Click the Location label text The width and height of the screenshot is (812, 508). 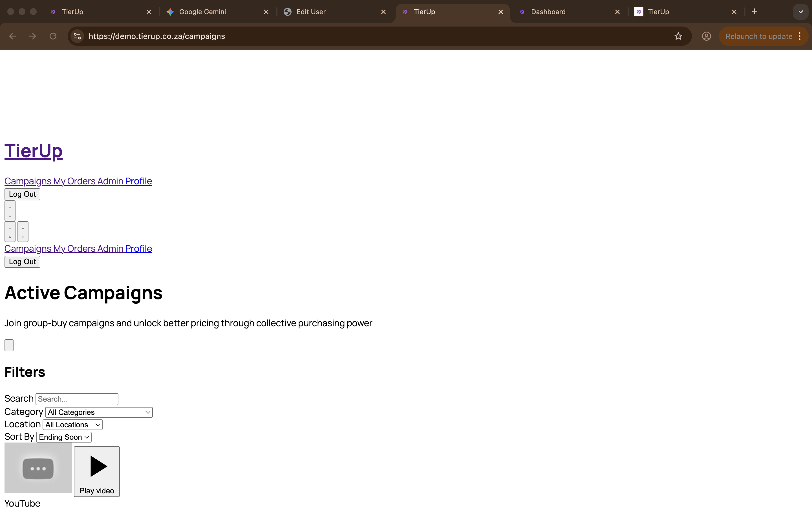point(23,424)
